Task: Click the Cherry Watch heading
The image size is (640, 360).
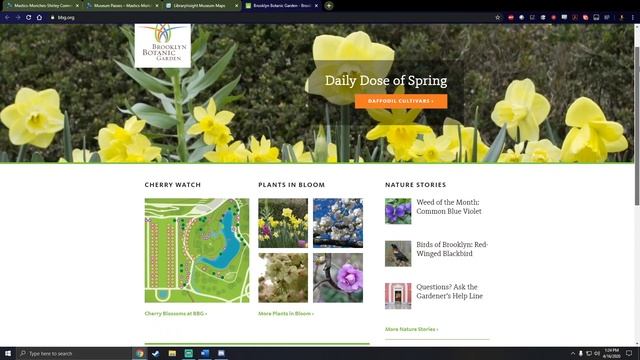Action: pyautogui.click(x=173, y=185)
